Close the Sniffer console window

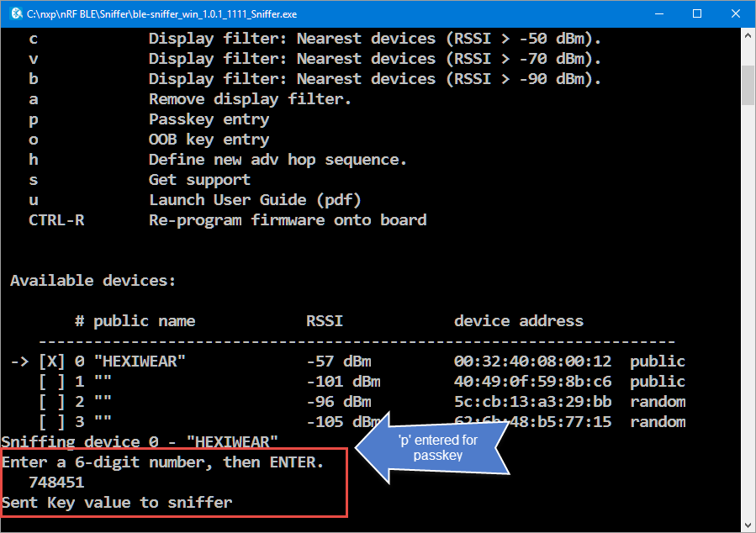tap(735, 14)
